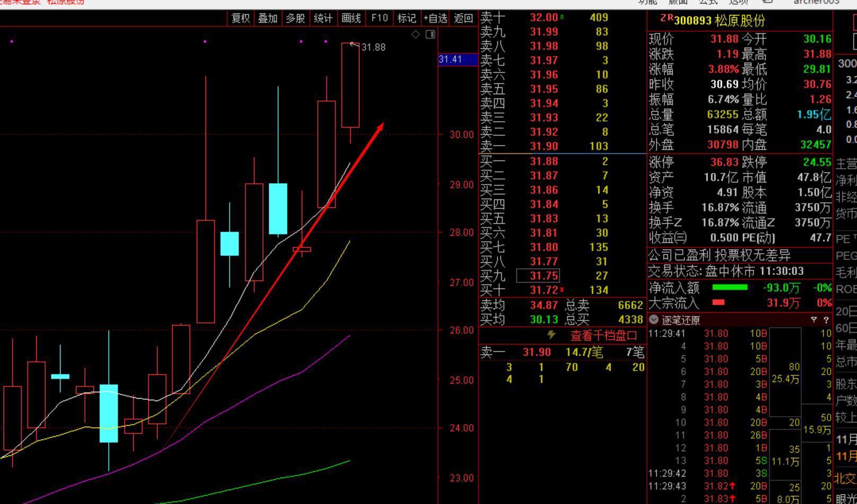Click the 复权 toolbar button
Screen dimensions: 857x504
point(241,18)
